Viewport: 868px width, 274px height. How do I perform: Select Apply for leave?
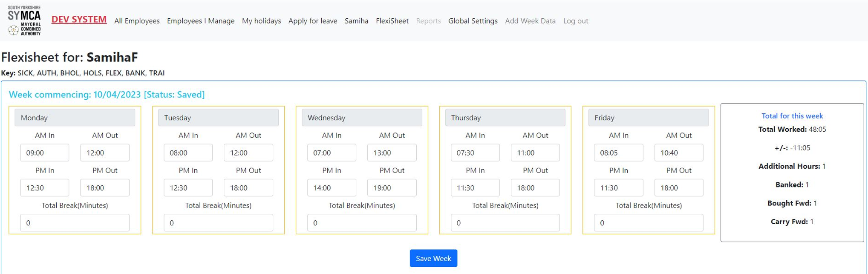313,21
